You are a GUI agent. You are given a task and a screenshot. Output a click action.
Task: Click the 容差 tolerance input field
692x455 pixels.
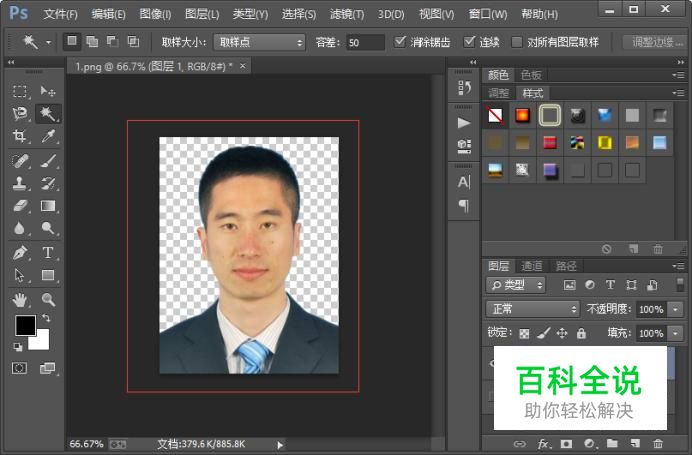click(364, 42)
